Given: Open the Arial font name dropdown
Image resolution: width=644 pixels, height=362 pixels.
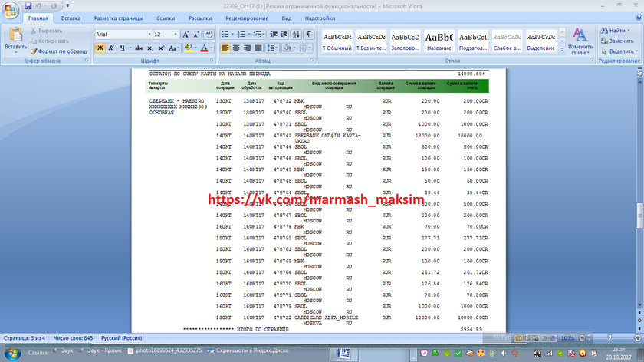Looking at the screenshot, I should pos(149,35).
